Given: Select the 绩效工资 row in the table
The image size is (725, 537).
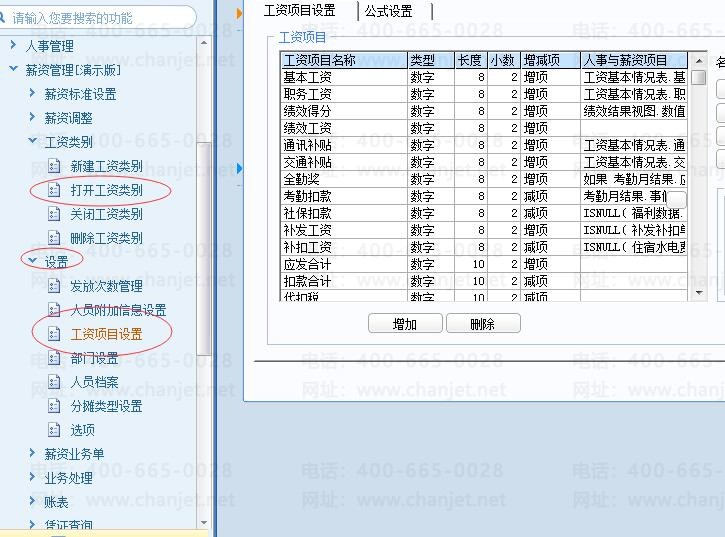Looking at the screenshot, I should [484, 128].
